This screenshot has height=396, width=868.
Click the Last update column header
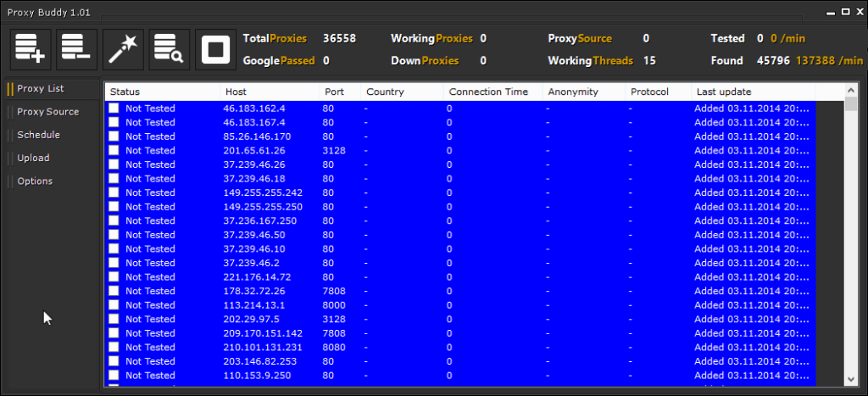click(x=754, y=92)
